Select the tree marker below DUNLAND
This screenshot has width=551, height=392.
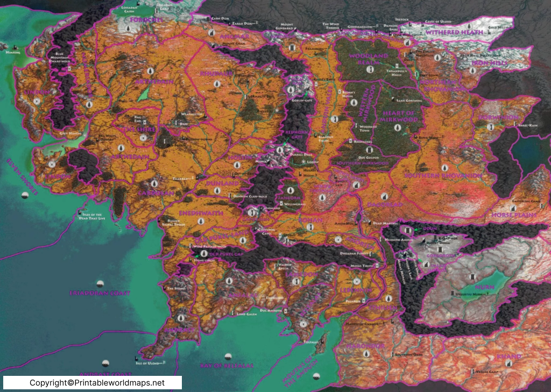[217, 191]
